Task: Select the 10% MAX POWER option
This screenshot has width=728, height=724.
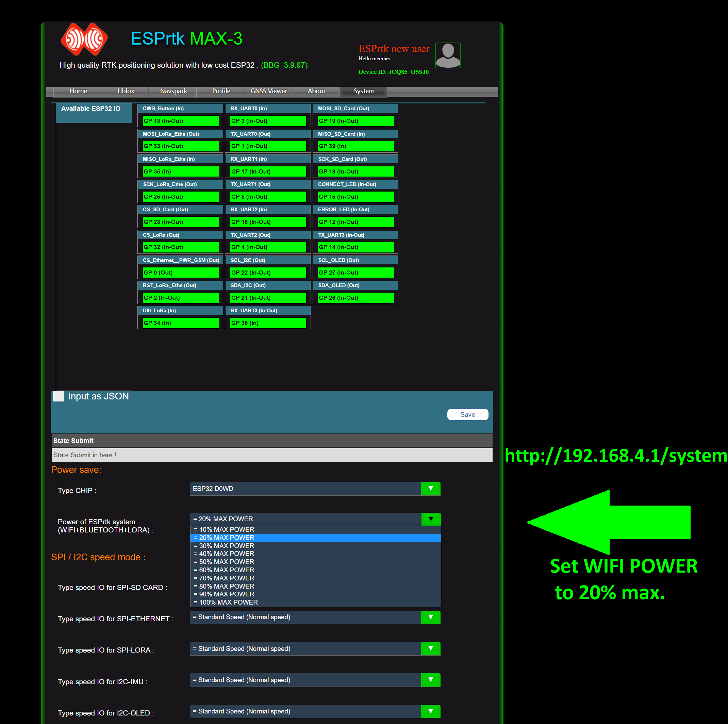Action: (x=226, y=529)
